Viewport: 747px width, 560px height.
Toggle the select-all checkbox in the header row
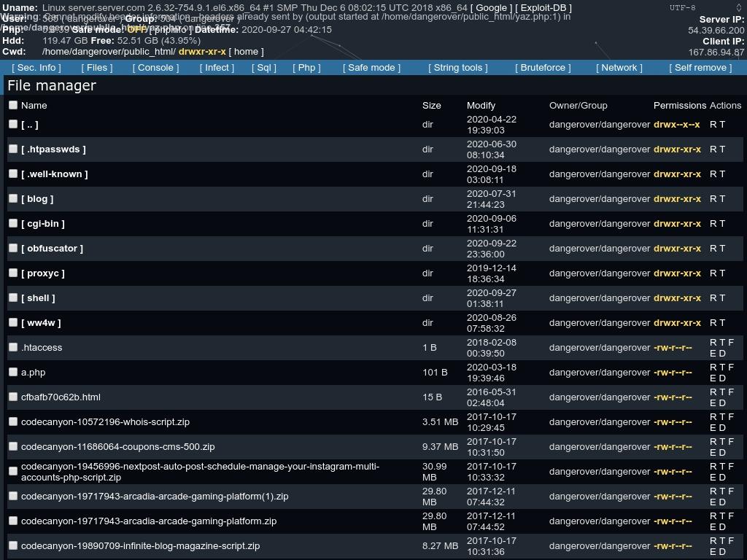(13, 105)
